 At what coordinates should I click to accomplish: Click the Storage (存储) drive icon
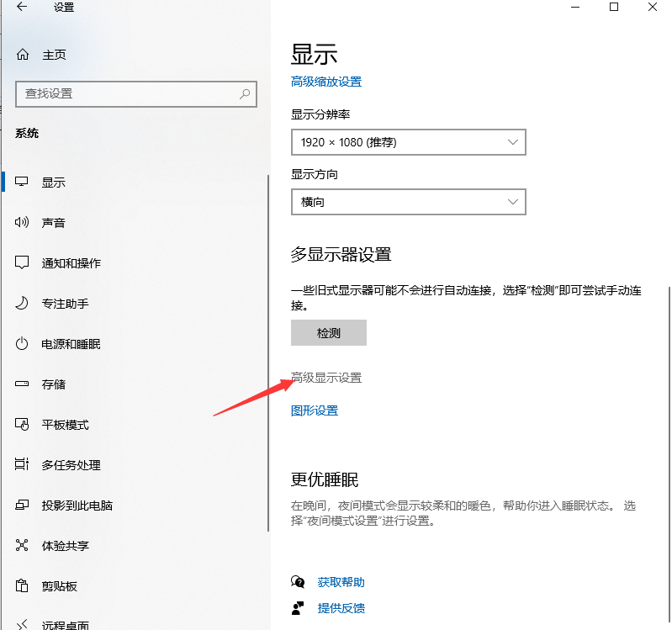pos(23,384)
